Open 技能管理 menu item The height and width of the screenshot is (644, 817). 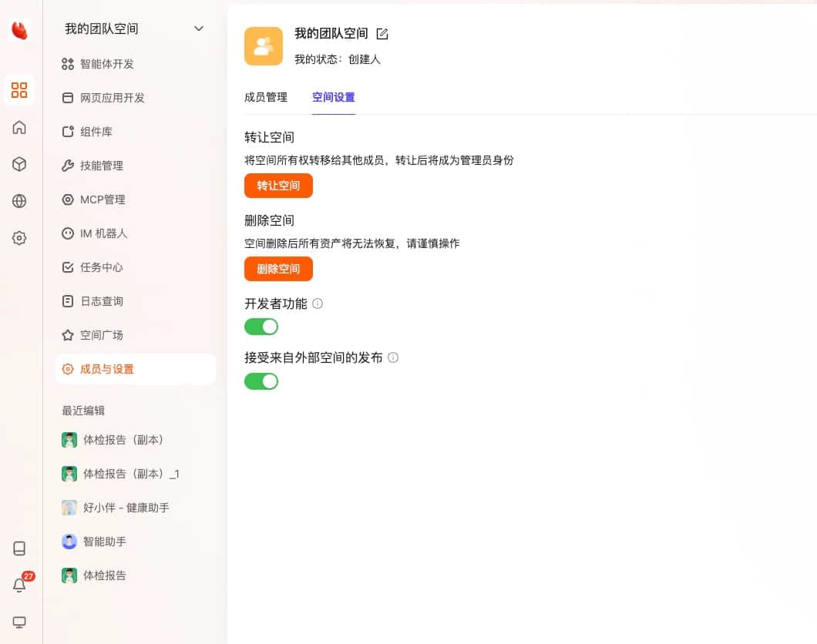[135, 166]
